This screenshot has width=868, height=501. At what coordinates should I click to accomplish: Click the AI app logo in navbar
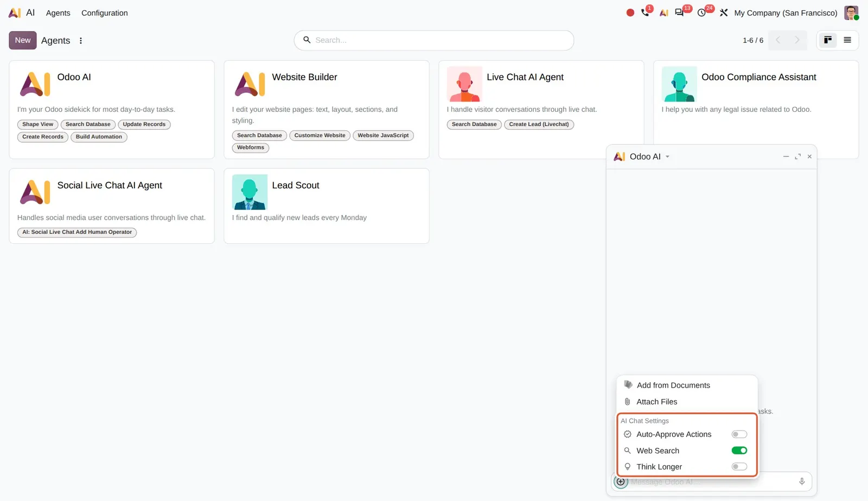click(15, 12)
